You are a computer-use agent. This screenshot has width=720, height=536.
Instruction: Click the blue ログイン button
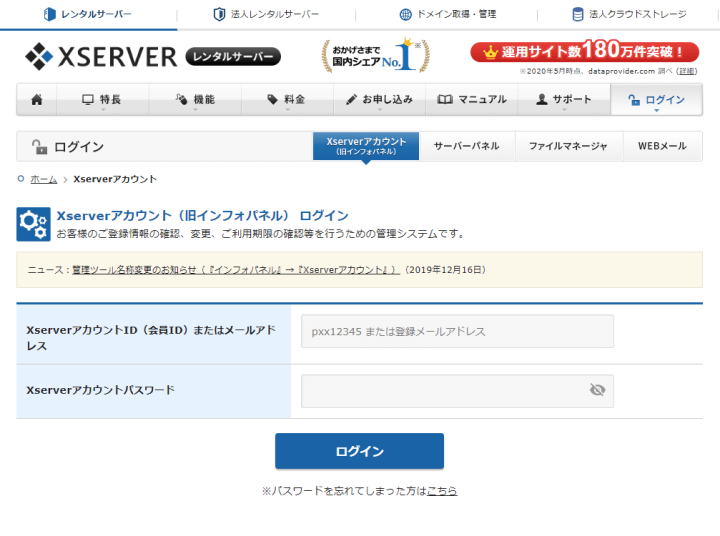360,451
